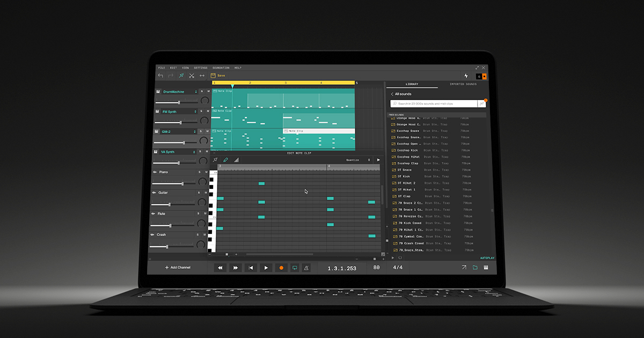Open the VA Synth preset dropdown
Screen dimensions: 644x338
pyautogui.click(x=194, y=151)
